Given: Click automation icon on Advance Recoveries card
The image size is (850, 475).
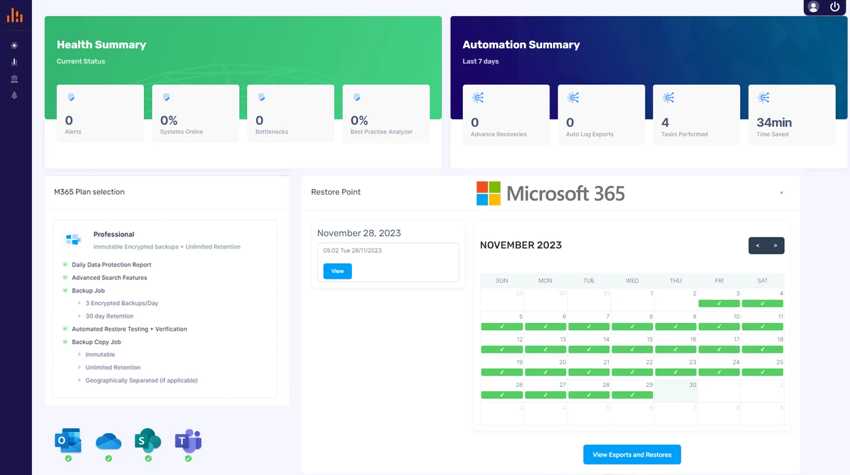Looking at the screenshot, I should tap(478, 98).
